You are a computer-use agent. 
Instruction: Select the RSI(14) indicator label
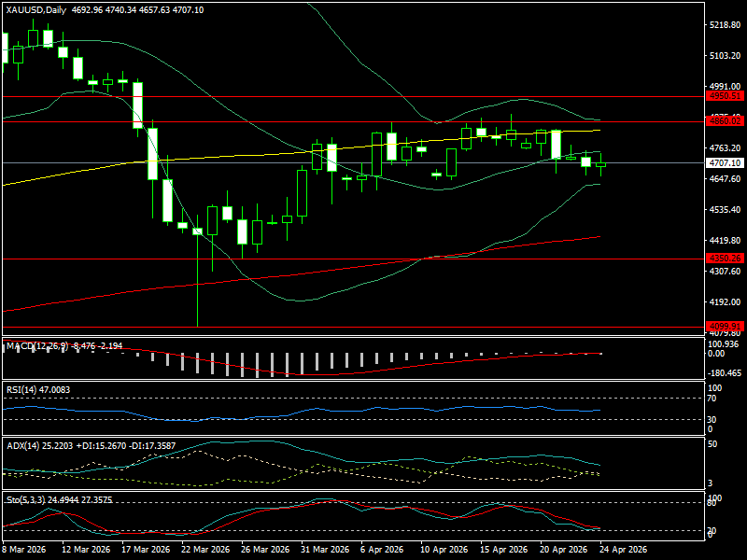pyautogui.click(x=23, y=388)
